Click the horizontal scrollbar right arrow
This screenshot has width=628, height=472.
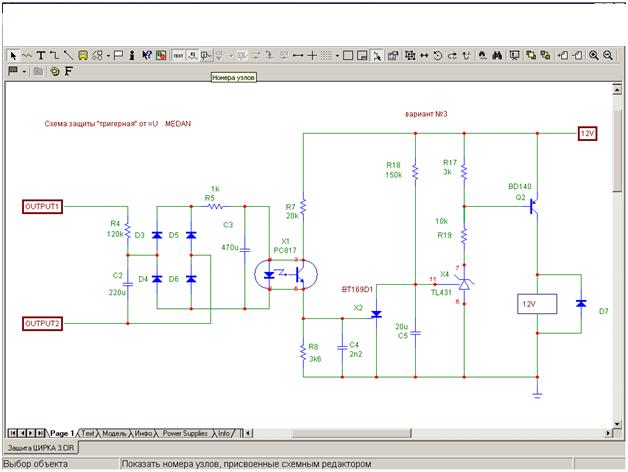point(609,433)
